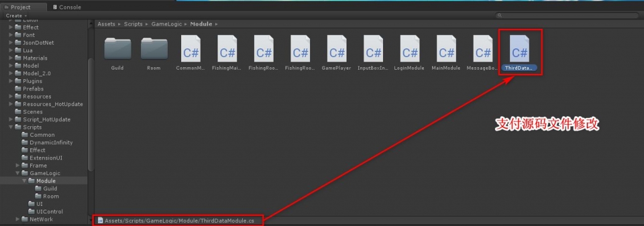Select the MainModule C# script icon
Viewport: 644px width, 226px height.
pos(446,48)
